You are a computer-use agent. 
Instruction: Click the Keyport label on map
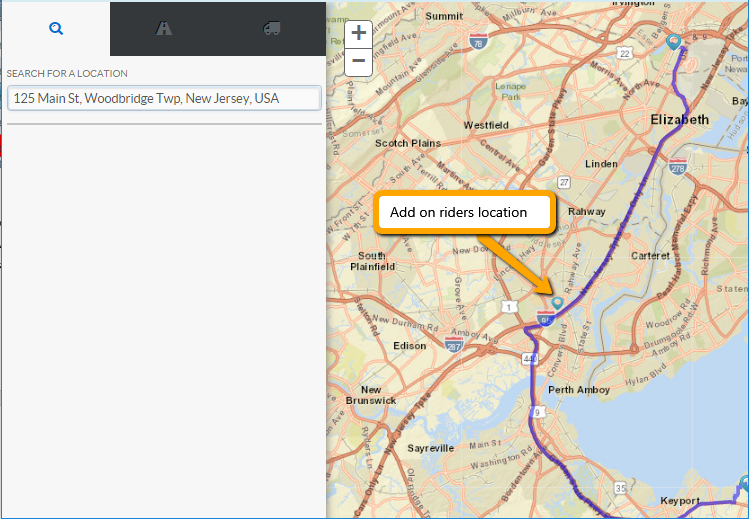[680, 500]
